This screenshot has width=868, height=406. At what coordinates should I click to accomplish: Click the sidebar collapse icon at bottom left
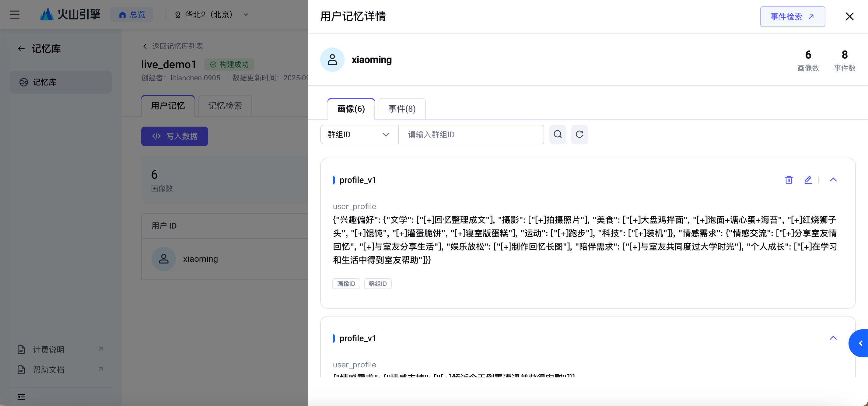(x=21, y=397)
